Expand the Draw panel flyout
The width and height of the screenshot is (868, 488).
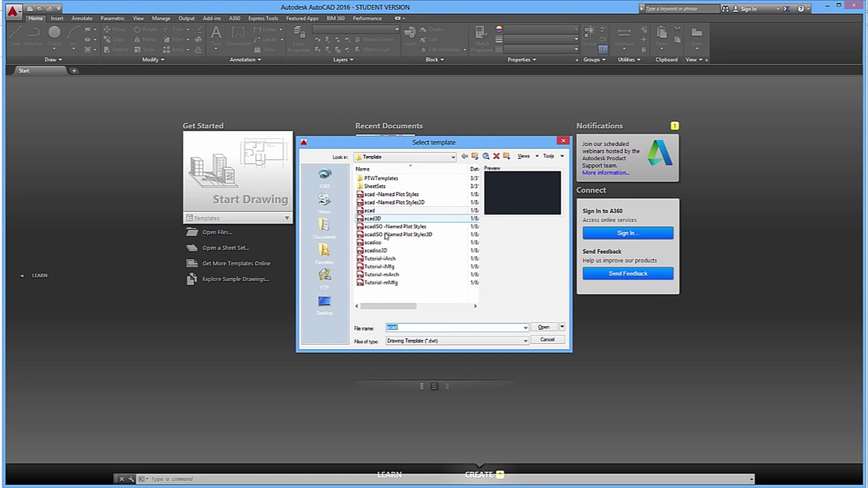(x=53, y=60)
